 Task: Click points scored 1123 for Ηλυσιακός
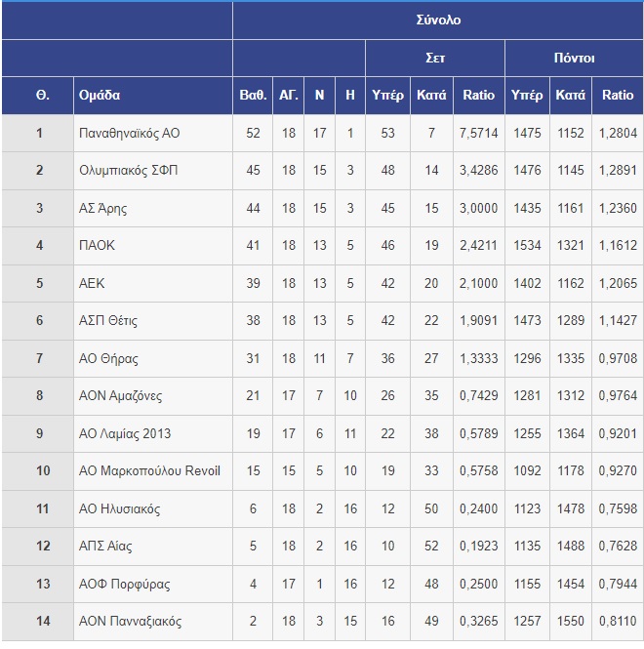tap(527, 508)
